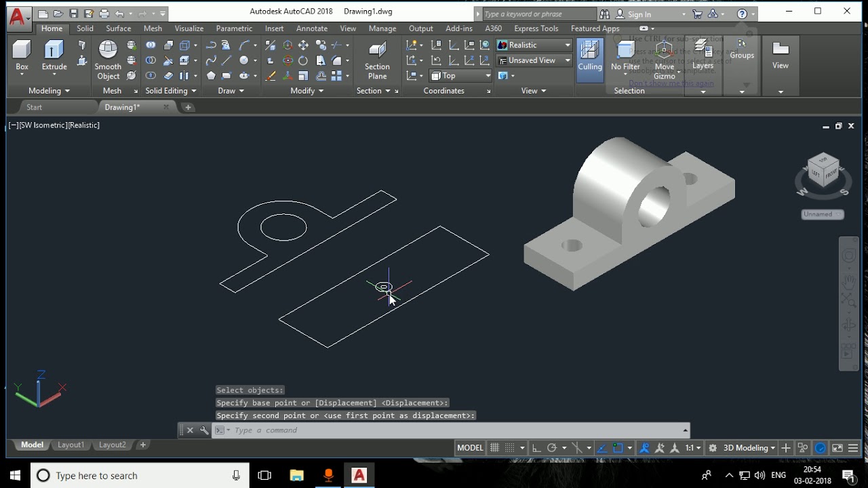The width and height of the screenshot is (868, 488).
Task: Add a new drawing tab with plus
Action: click(x=188, y=107)
